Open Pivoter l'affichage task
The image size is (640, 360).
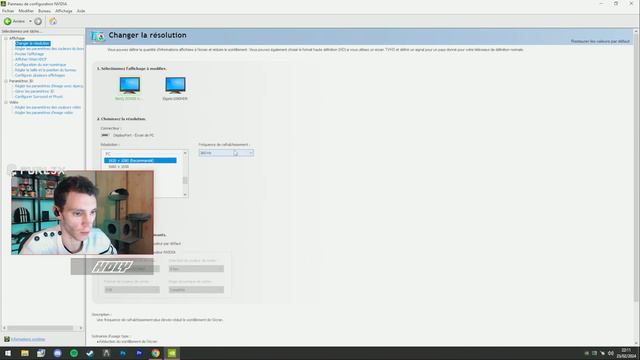coord(29,54)
